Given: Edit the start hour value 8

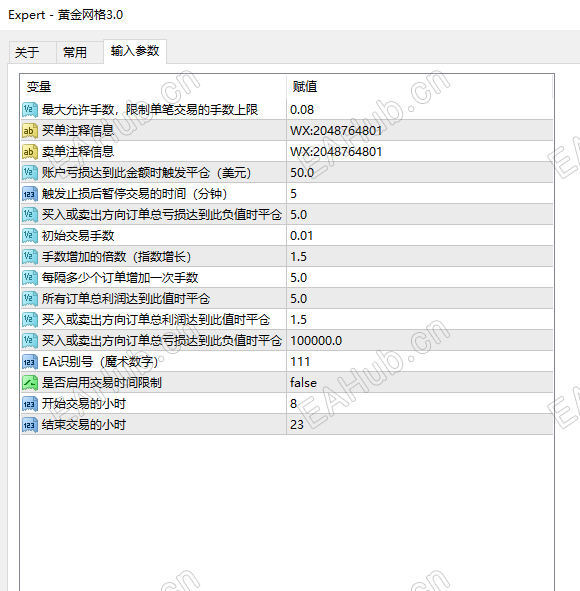Looking at the screenshot, I should pyautogui.click(x=419, y=404).
